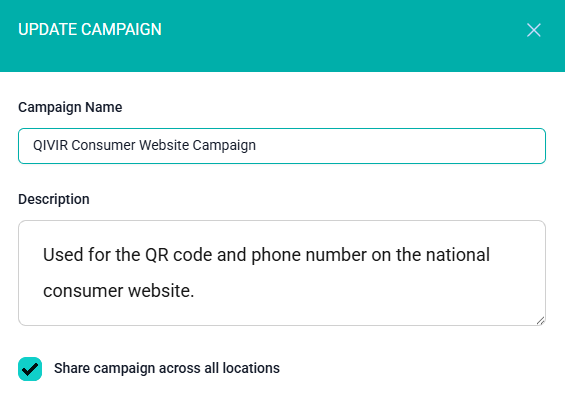Focus the Campaign Name input field
This screenshot has height=399, width=565.
(282, 146)
